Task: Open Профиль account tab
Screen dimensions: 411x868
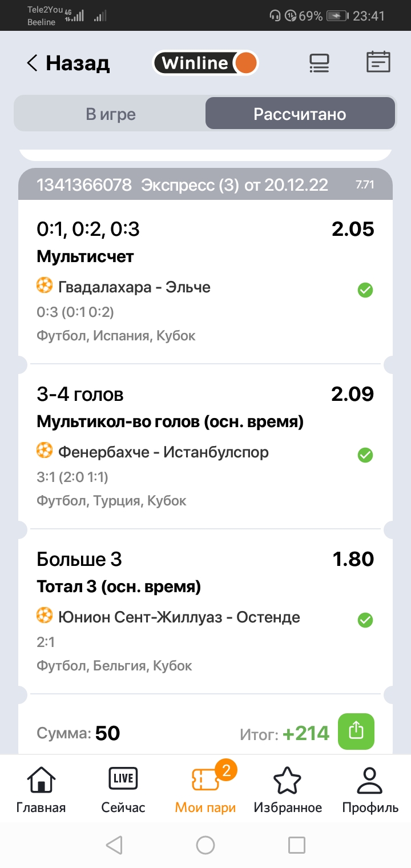Action: pos(370,790)
